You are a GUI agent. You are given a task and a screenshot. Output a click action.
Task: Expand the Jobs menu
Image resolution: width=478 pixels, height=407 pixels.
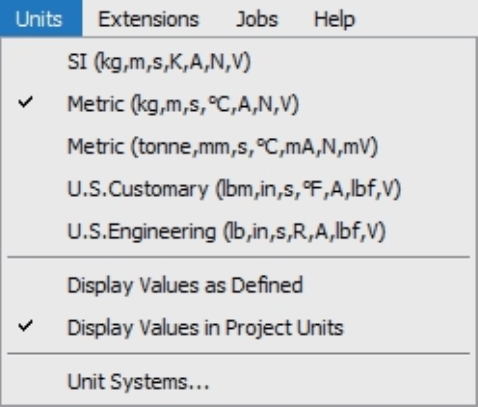pos(257,19)
